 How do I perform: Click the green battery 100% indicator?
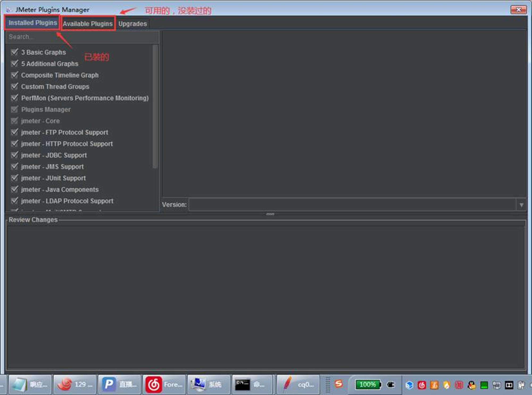368,384
